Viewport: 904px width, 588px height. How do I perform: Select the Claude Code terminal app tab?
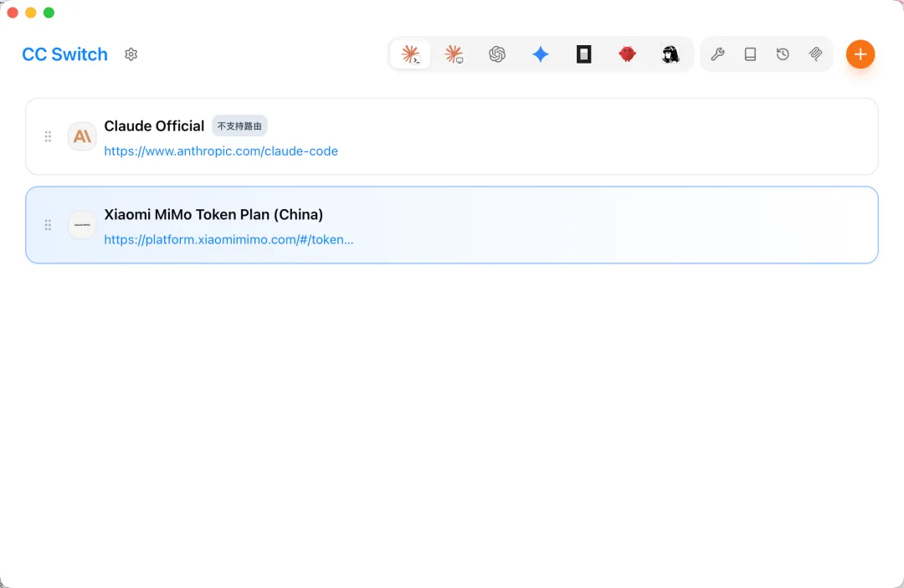[x=410, y=54]
